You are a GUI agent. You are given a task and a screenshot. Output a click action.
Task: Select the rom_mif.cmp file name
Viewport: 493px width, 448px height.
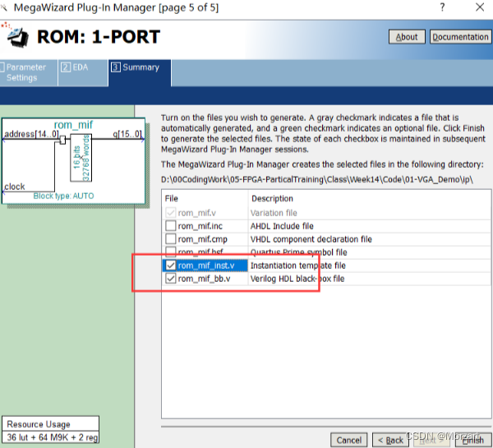tap(202, 239)
